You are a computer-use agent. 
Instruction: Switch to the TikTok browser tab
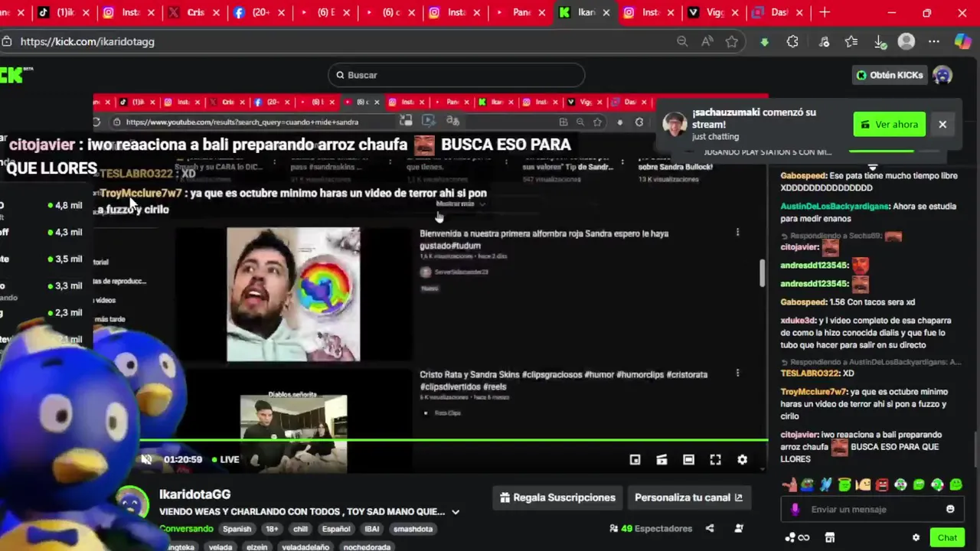(x=64, y=12)
